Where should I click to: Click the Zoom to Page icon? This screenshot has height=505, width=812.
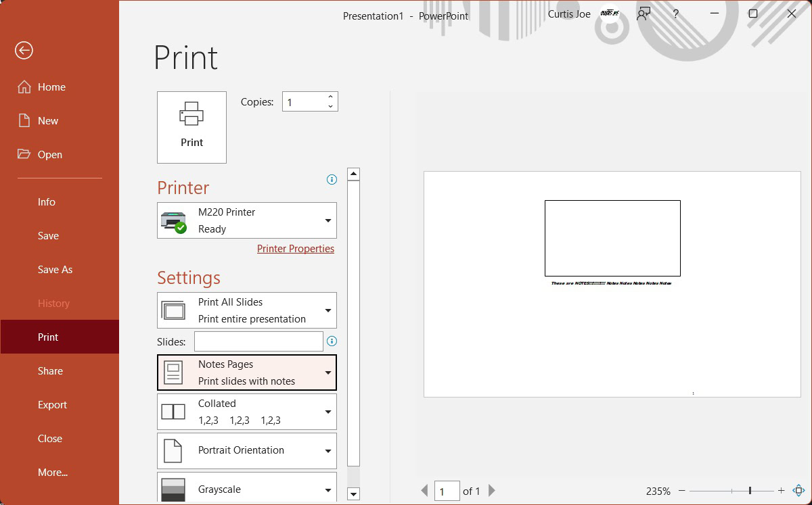pos(798,491)
